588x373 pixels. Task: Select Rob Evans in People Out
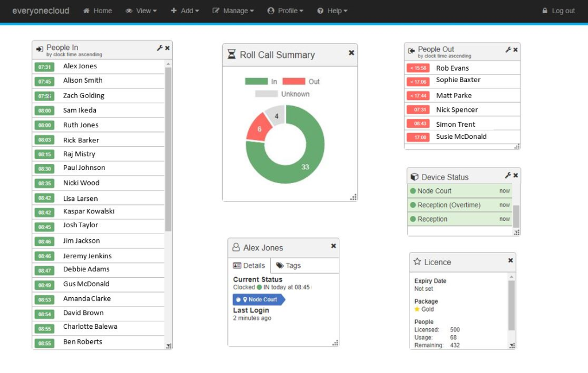452,68
